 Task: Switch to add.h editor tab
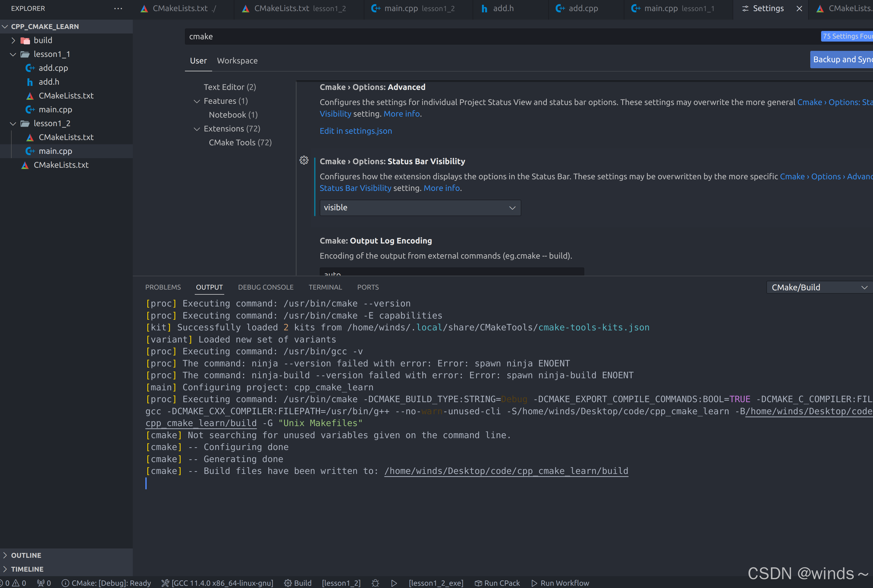[x=511, y=9]
